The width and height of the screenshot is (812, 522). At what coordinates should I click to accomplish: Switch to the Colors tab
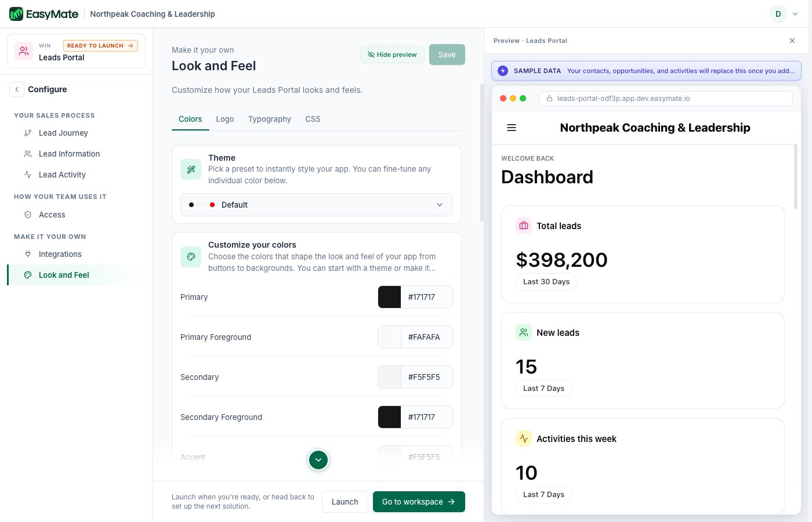[x=190, y=119]
